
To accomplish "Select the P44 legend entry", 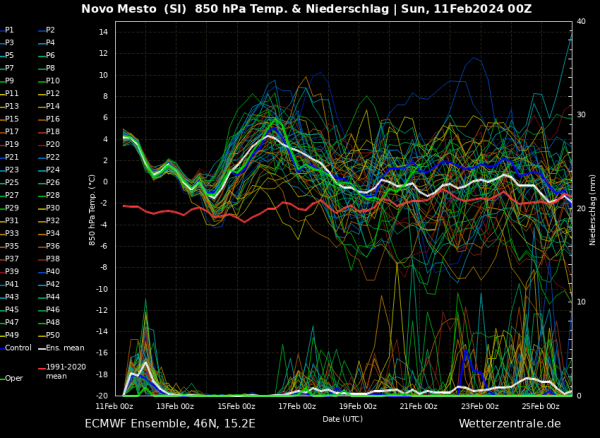I will pyautogui.click(x=49, y=297).
